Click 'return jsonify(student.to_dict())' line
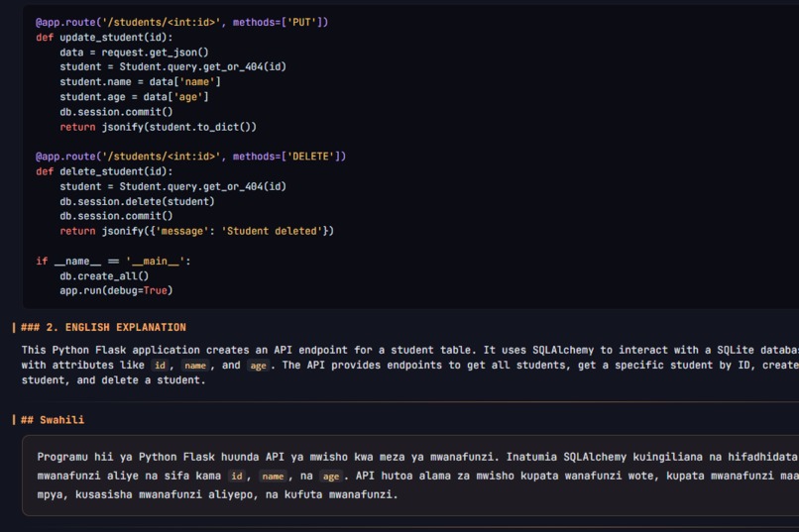This screenshot has width=799, height=532. pos(158,127)
